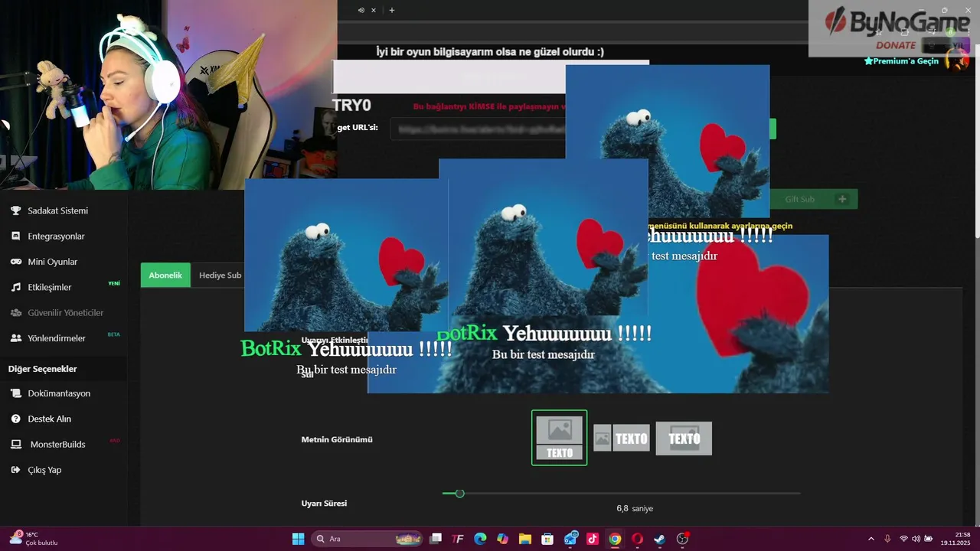This screenshot has width=980, height=551.
Task: Open the Windows Start menu
Action: tap(298, 539)
